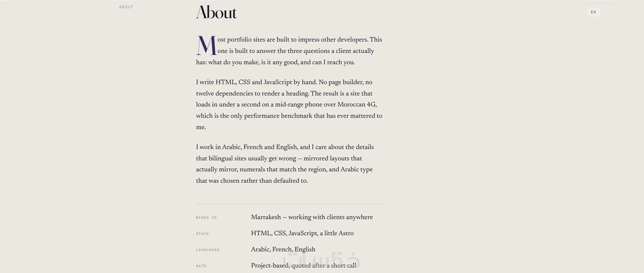Click the ABOUT section label
The width and height of the screenshot is (644, 273).
pos(126,7)
